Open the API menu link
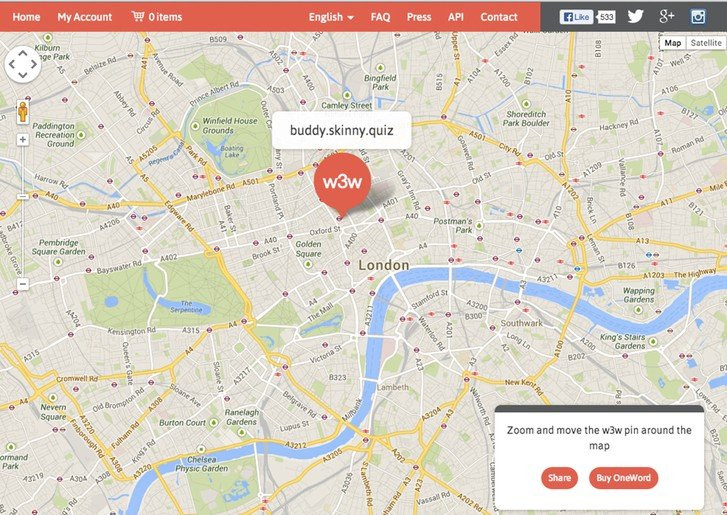 pyautogui.click(x=456, y=17)
